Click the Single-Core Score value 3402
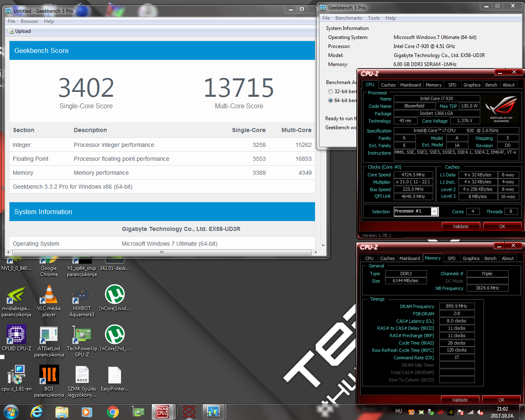The height and width of the screenshot is (420, 525). (x=86, y=88)
